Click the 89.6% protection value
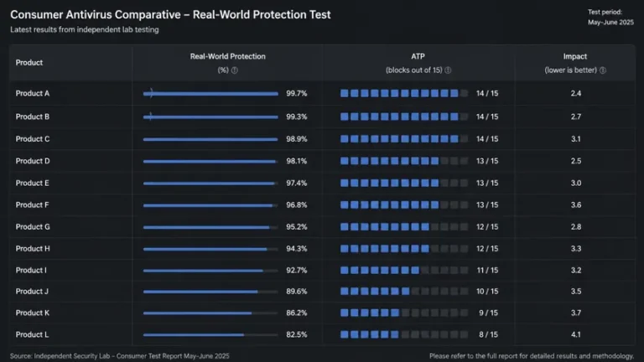 (x=297, y=292)
